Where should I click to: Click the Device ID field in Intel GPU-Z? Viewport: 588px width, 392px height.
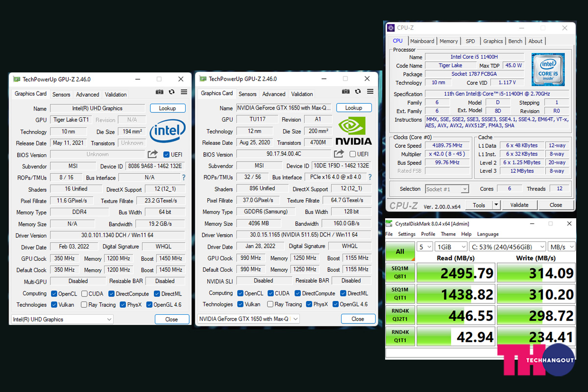(x=155, y=166)
